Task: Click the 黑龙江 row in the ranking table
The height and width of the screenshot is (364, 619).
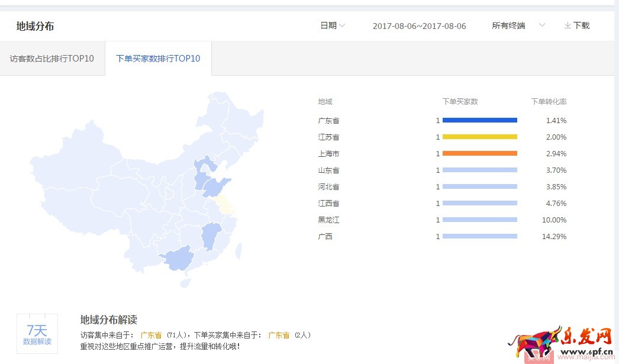Action: 328,220
